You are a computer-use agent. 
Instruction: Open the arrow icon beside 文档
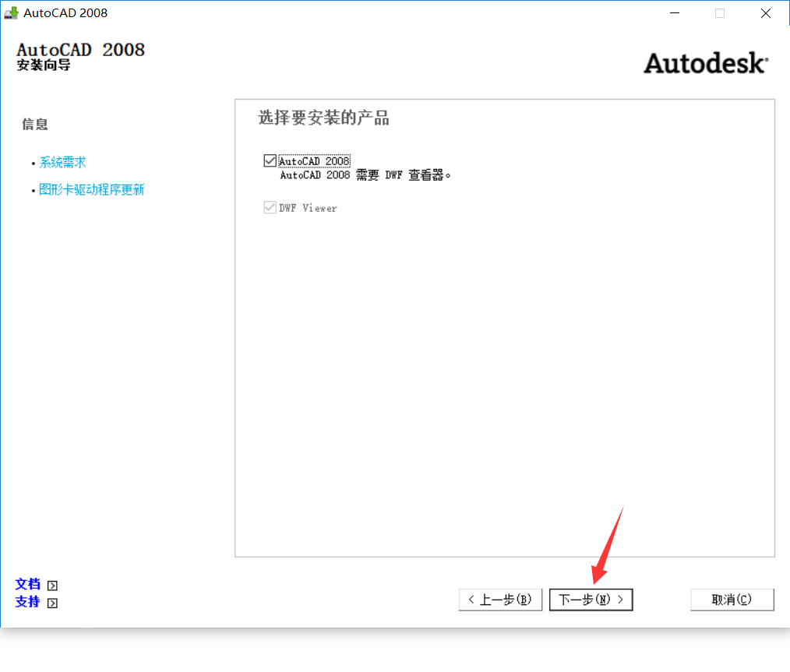[x=52, y=585]
